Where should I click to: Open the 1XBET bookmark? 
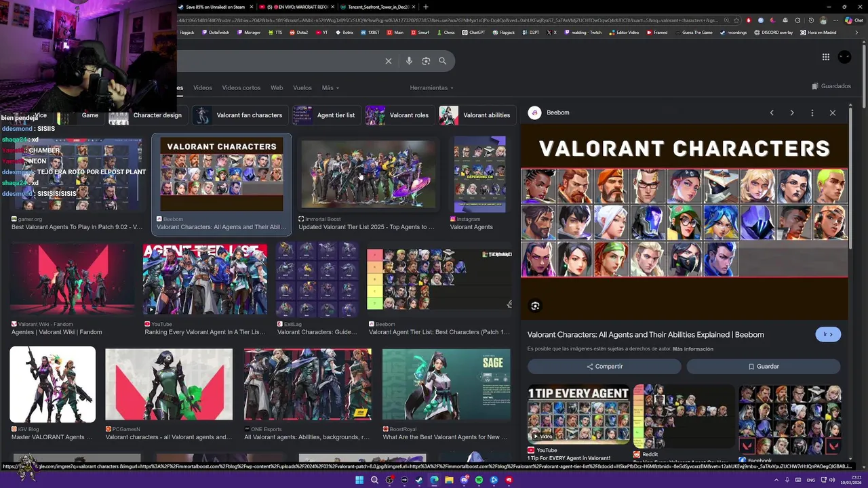click(370, 33)
